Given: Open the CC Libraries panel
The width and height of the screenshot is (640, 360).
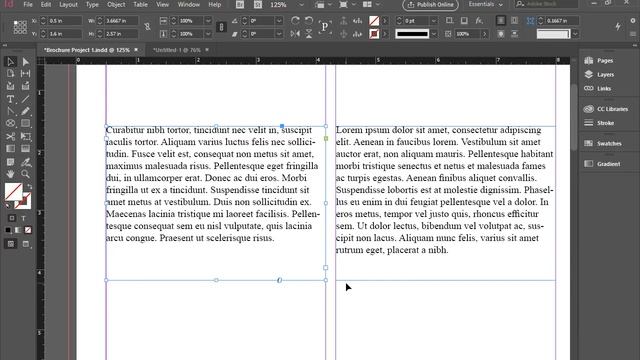Looking at the screenshot, I should [606, 109].
